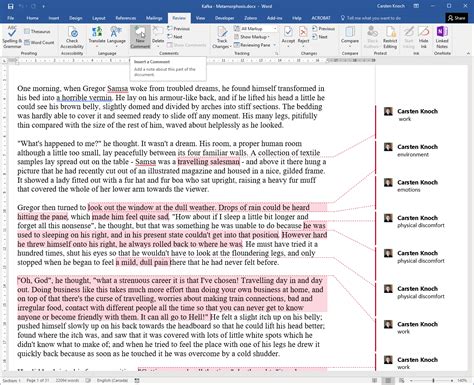Open Word Count
The height and width of the screenshot is (385, 474).
(39, 42)
